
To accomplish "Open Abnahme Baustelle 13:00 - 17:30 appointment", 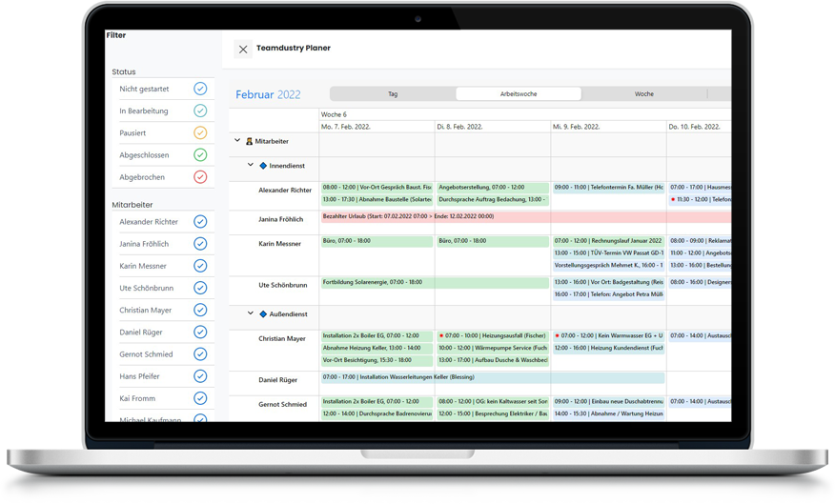I will [377, 199].
